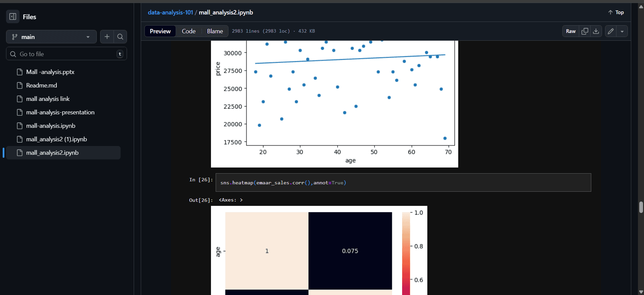This screenshot has height=295, width=644.
Task: Click the heatmap cell labeled 1
Action: tap(267, 251)
